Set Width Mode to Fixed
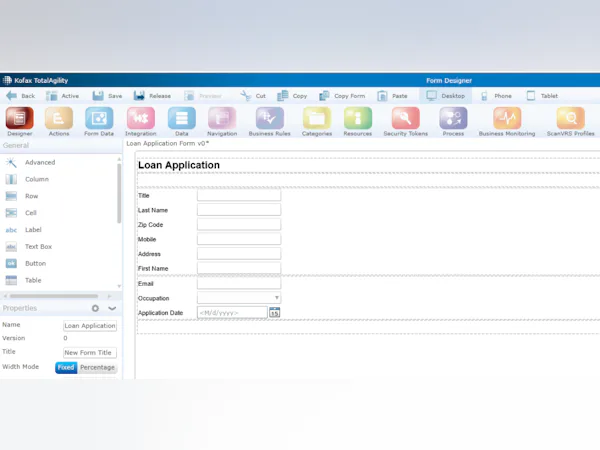 [66, 367]
